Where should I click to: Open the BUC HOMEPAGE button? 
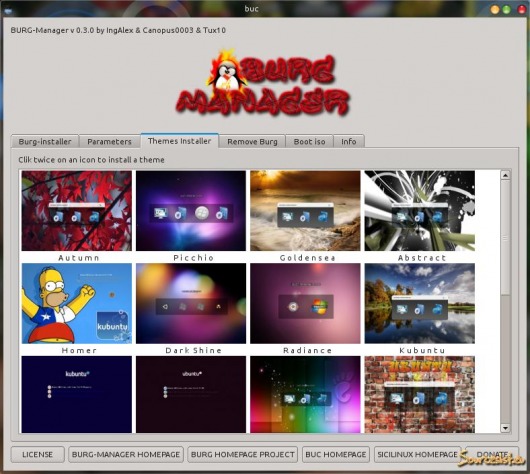tap(336, 454)
